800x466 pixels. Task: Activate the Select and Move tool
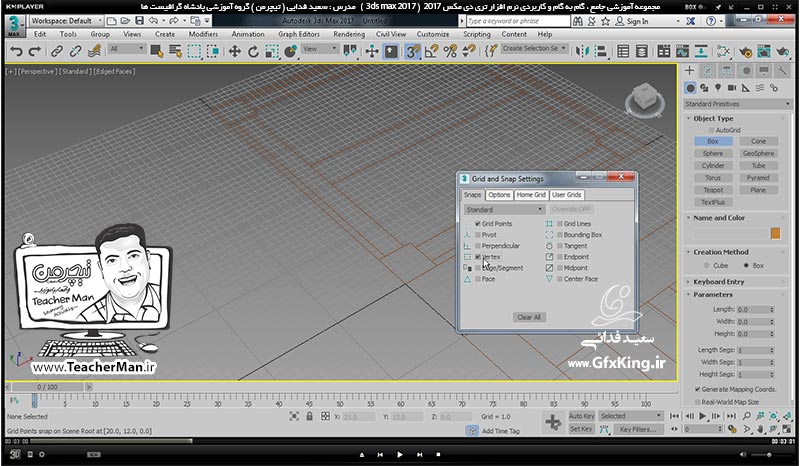(x=234, y=51)
